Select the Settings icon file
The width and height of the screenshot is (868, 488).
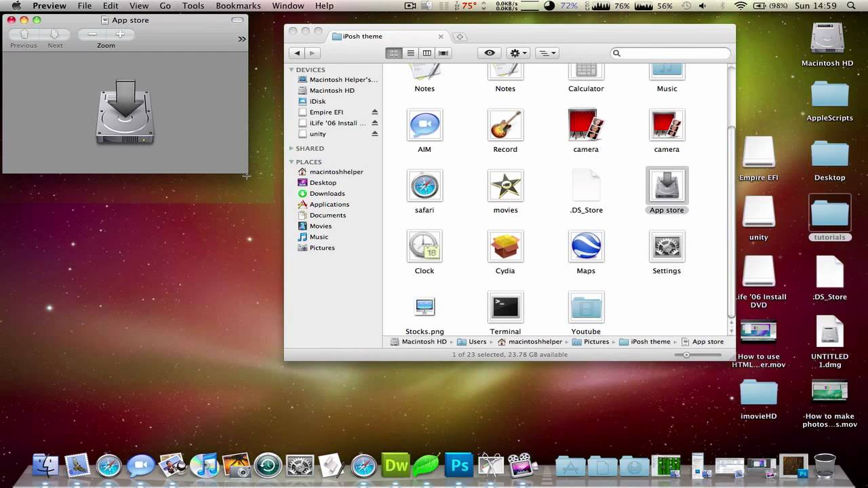tap(667, 247)
